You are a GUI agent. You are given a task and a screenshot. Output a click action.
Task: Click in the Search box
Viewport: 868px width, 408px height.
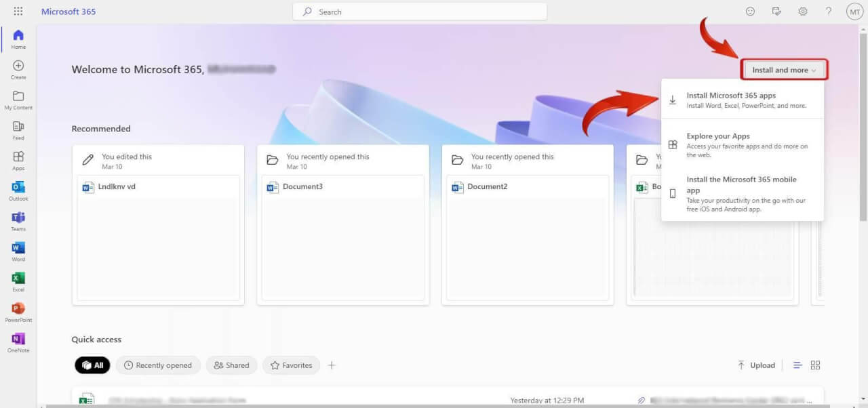click(x=420, y=12)
